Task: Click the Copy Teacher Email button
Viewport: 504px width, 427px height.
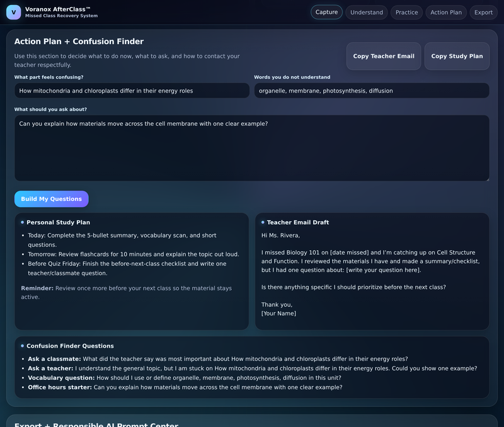Action: click(x=384, y=56)
